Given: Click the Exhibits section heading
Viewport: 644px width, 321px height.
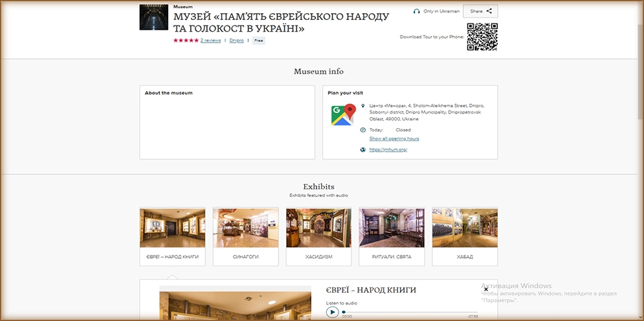Looking at the screenshot, I should click(319, 187).
